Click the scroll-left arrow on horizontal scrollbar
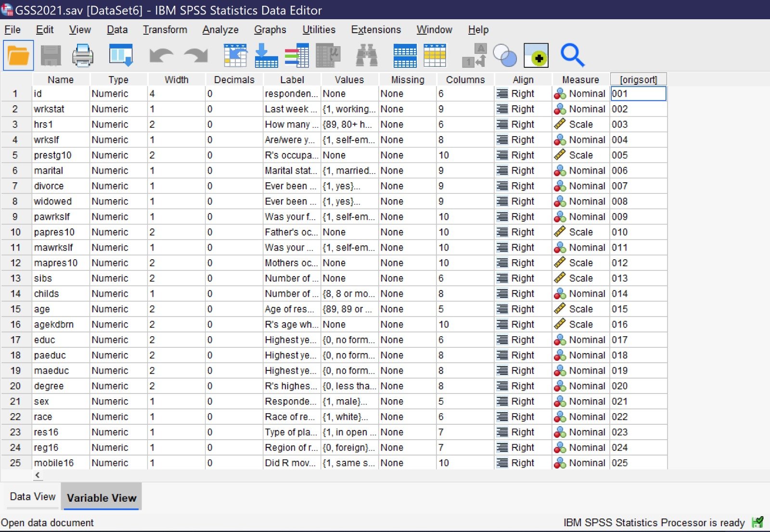Screen dimensions: 770x532 click(38, 475)
